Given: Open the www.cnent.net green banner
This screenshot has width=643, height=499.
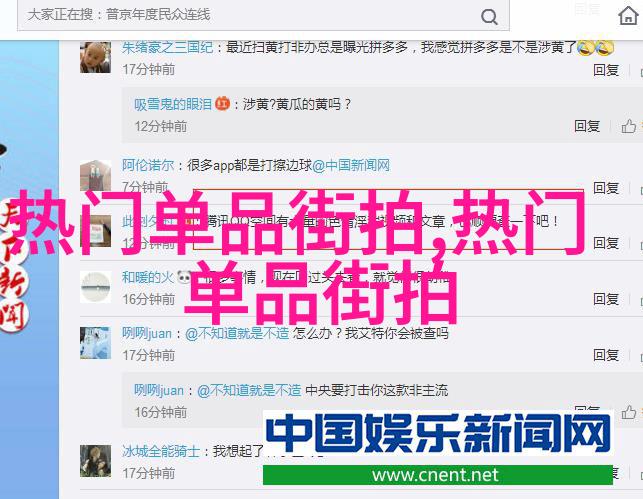Looking at the screenshot, I should click(438, 475).
